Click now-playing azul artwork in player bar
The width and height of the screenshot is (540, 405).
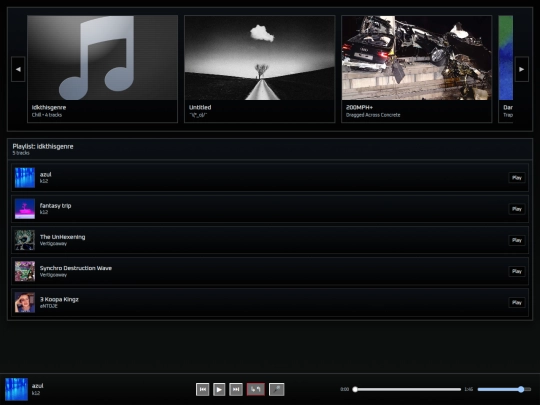tap(16, 390)
